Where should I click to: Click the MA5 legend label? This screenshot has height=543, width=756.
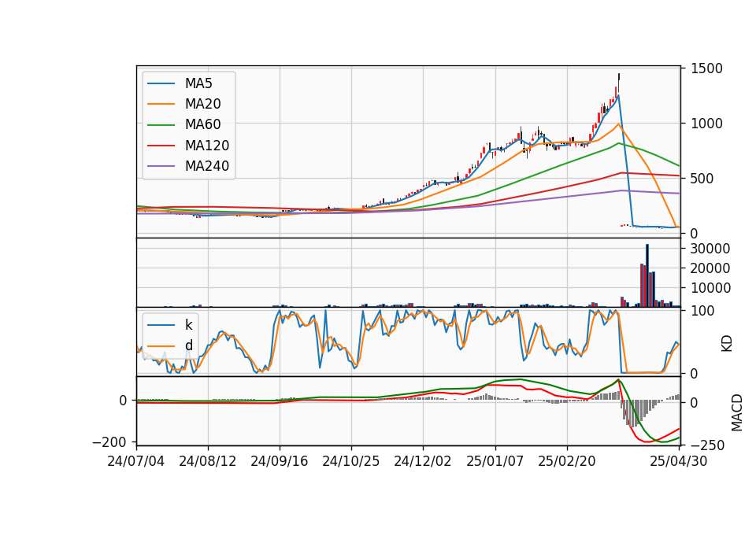coord(198,83)
